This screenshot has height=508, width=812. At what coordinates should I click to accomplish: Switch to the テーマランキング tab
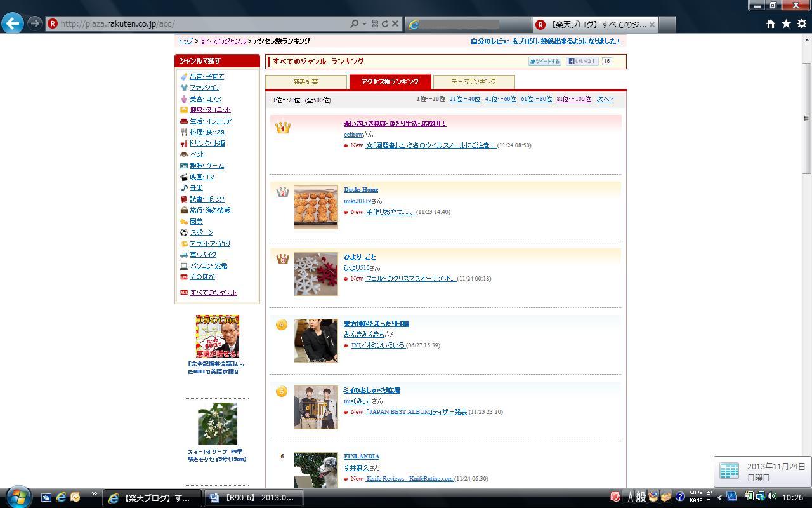[473, 82]
